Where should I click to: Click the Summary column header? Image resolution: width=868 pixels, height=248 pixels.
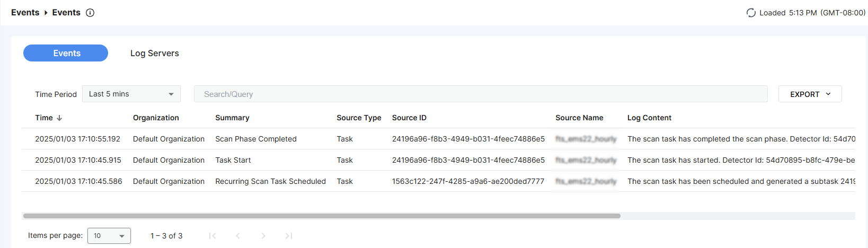[232, 118]
